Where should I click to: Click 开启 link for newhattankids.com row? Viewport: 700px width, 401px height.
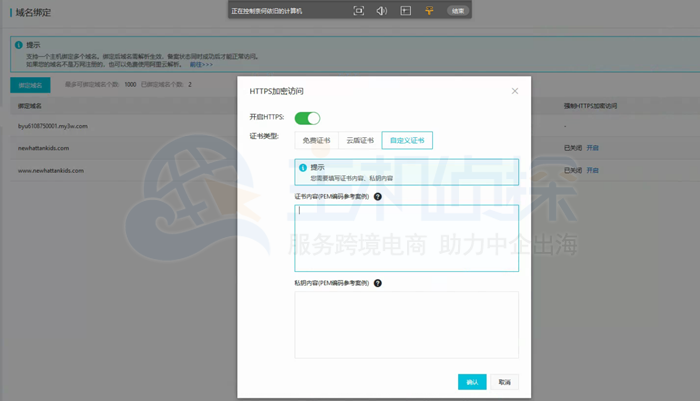coord(592,148)
